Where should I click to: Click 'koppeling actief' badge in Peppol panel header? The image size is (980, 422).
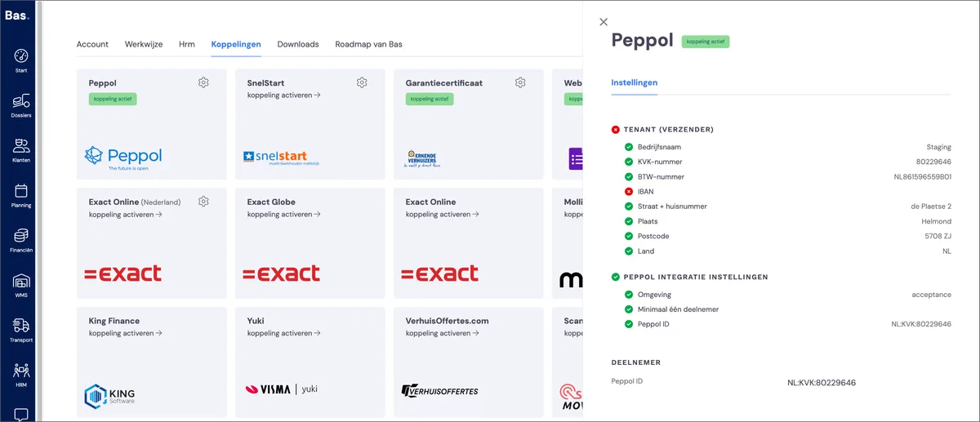coord(706,41)
